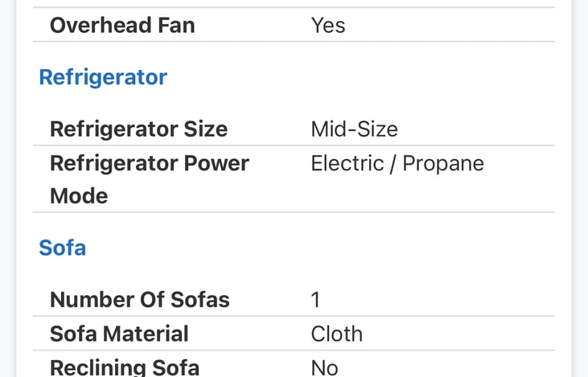Click the Sofa section heading

tap(62, 248)
